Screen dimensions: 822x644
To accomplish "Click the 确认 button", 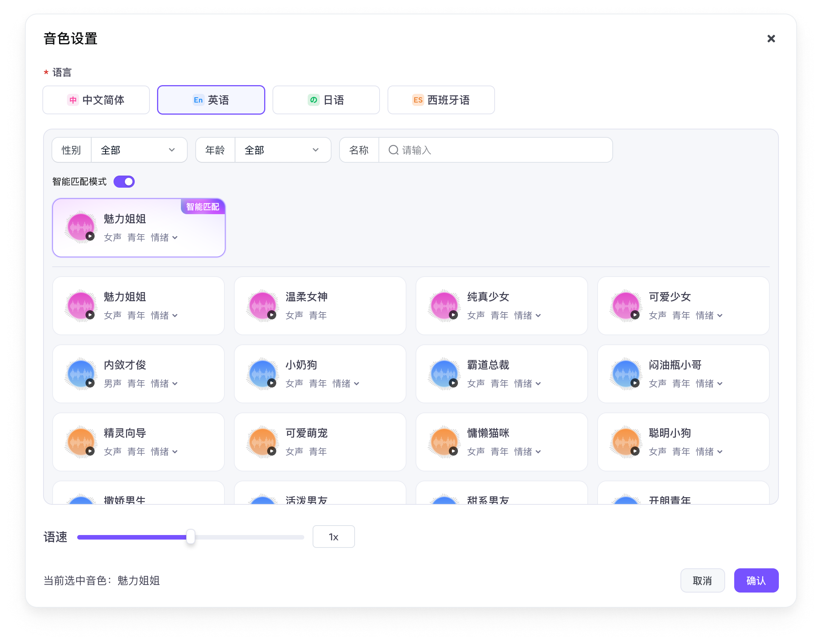I will (x=756, y=580).
